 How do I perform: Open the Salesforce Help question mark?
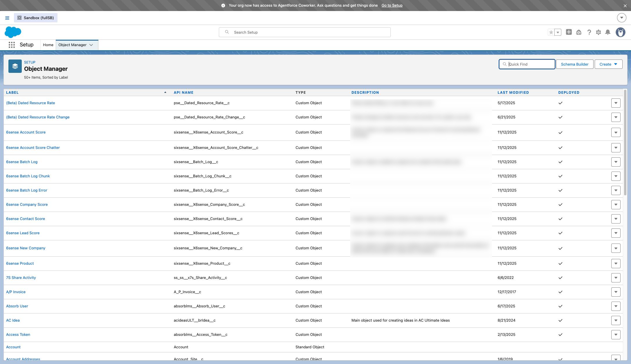(589, 32)
